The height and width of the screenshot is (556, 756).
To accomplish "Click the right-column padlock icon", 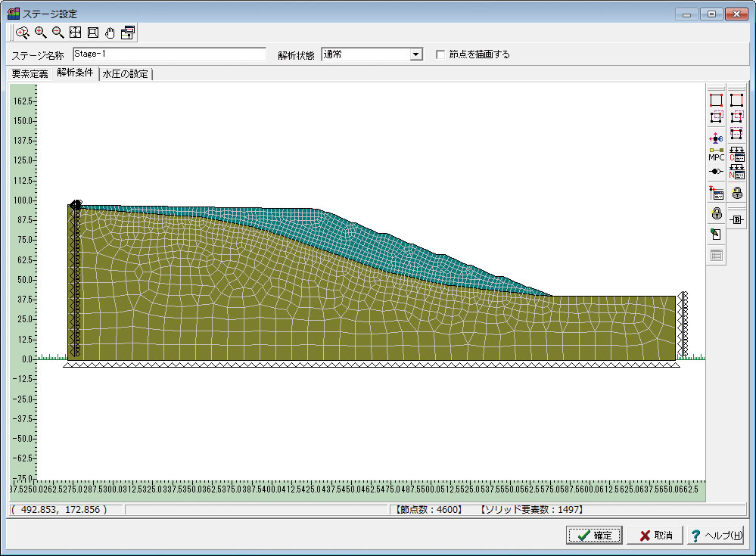I will [x=737, y=193].
